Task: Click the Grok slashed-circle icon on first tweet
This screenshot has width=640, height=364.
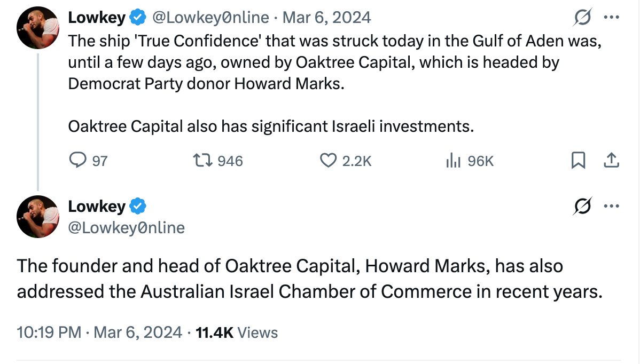Action: click(582, 18)
